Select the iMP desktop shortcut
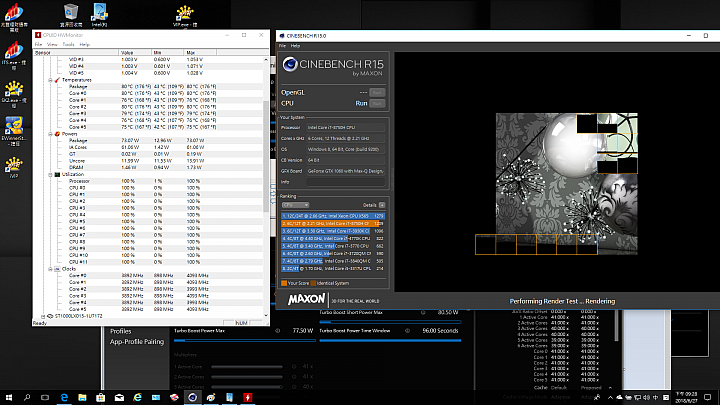 [x=14, y=168]
